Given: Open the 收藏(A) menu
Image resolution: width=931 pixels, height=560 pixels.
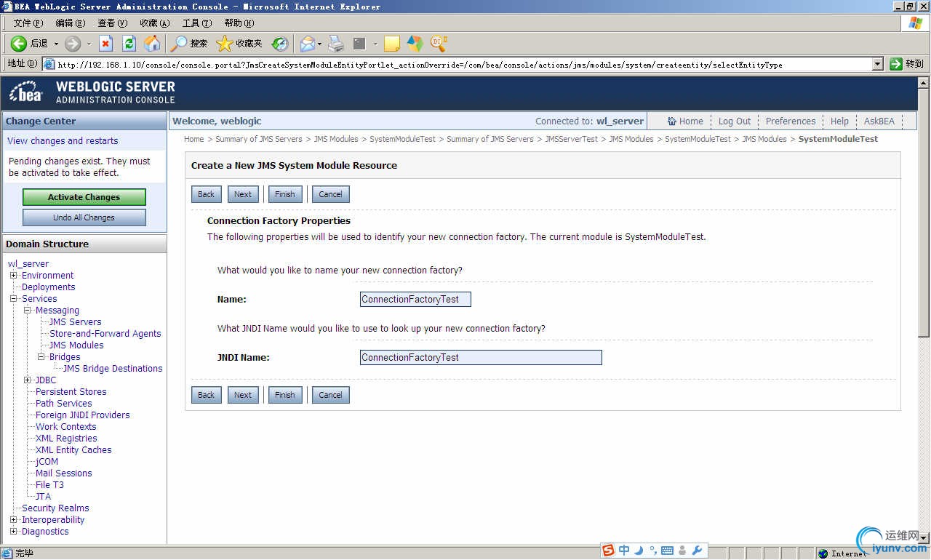Looking at the screenshot, I should (x=154, y=23).
